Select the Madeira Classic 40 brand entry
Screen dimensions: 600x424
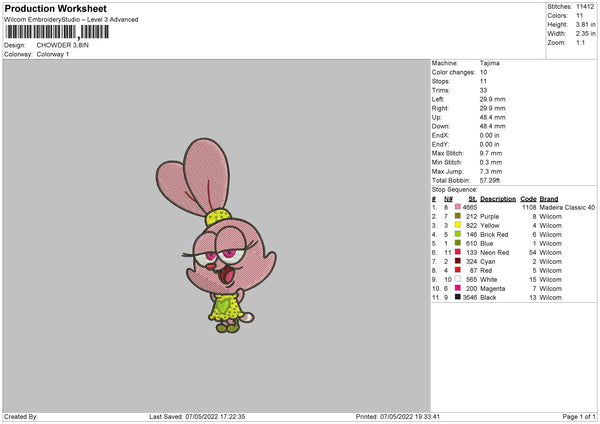click(567, 207)
